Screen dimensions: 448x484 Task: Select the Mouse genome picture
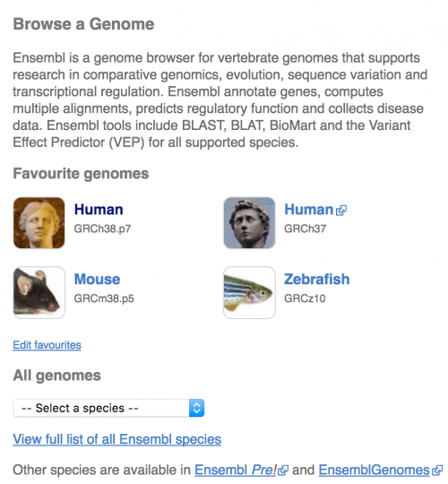pos(39,292)
